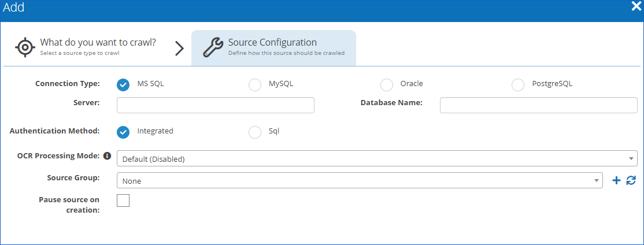Click the OCR Processing Mode info icon
The image size is (644, 245).
(x=107, y=156)
